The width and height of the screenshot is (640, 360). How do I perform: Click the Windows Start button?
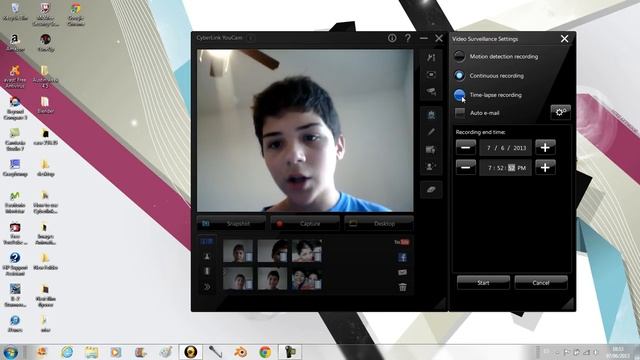11,352
